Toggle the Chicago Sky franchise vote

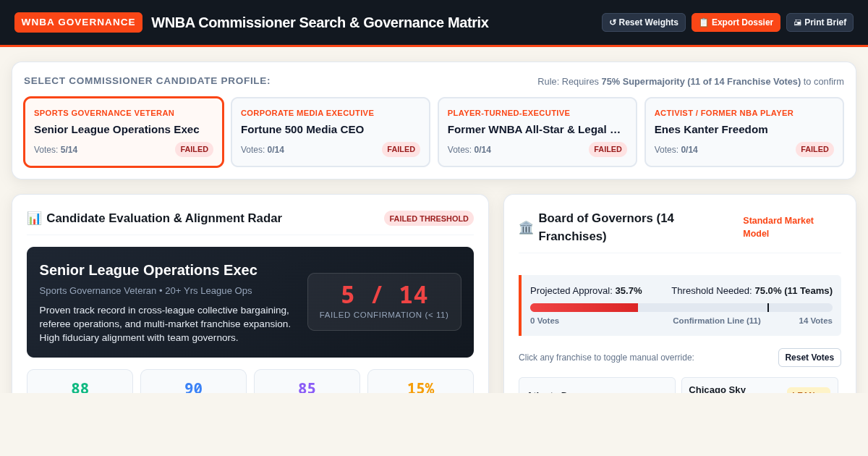pos(759,386)
